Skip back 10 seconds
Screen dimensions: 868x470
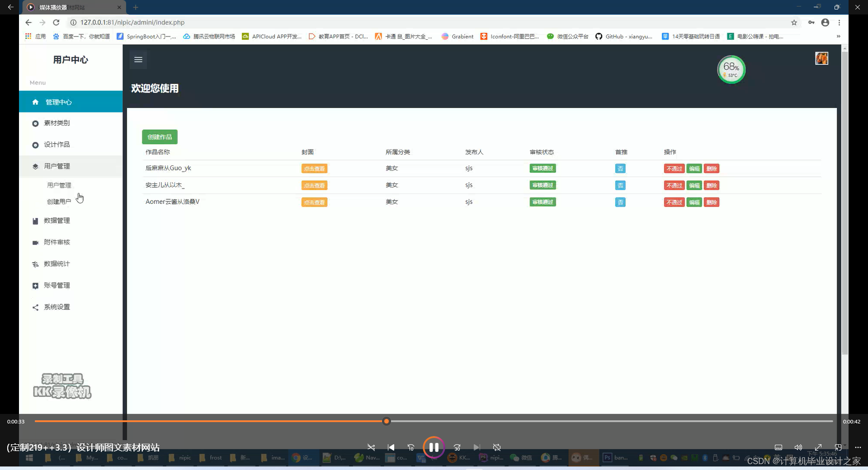tap(411, 447)
